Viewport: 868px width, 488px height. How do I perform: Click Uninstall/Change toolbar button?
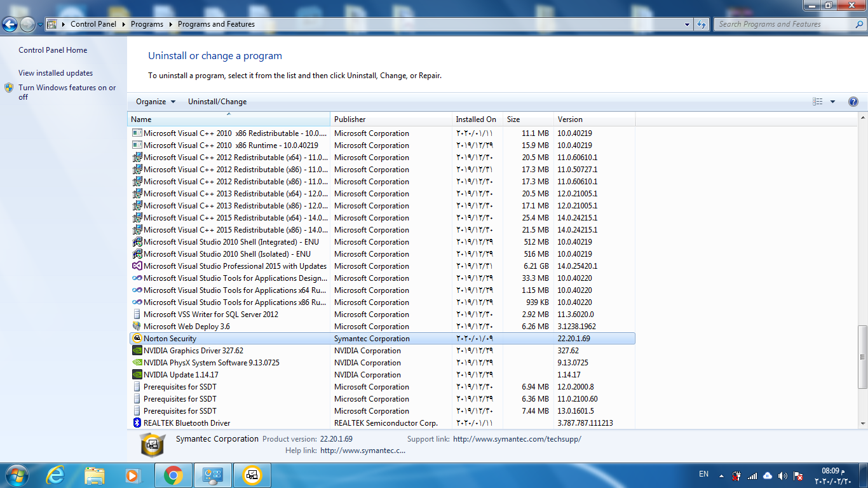217,102
